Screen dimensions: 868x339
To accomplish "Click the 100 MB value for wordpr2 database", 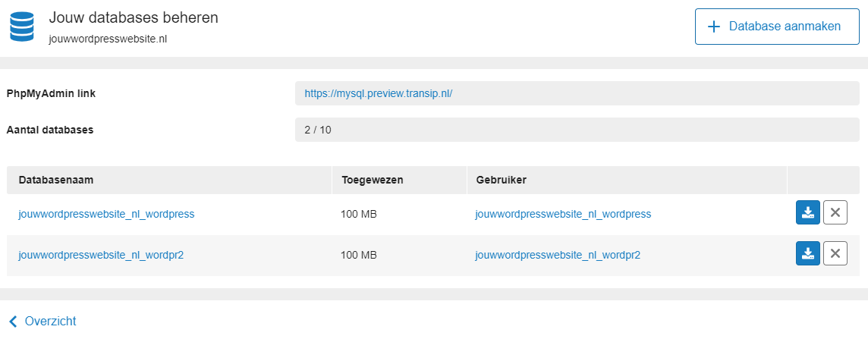I will [360, 255].
